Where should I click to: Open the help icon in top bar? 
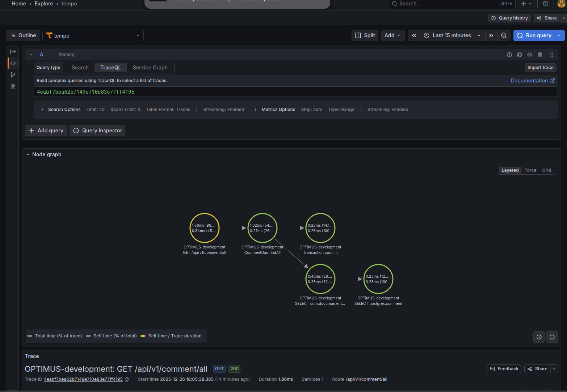pyautogui.click(x=546, y=4)
